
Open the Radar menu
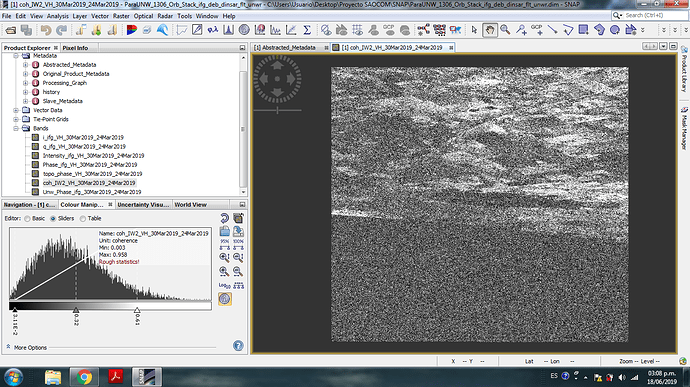(x=165, y=16)
